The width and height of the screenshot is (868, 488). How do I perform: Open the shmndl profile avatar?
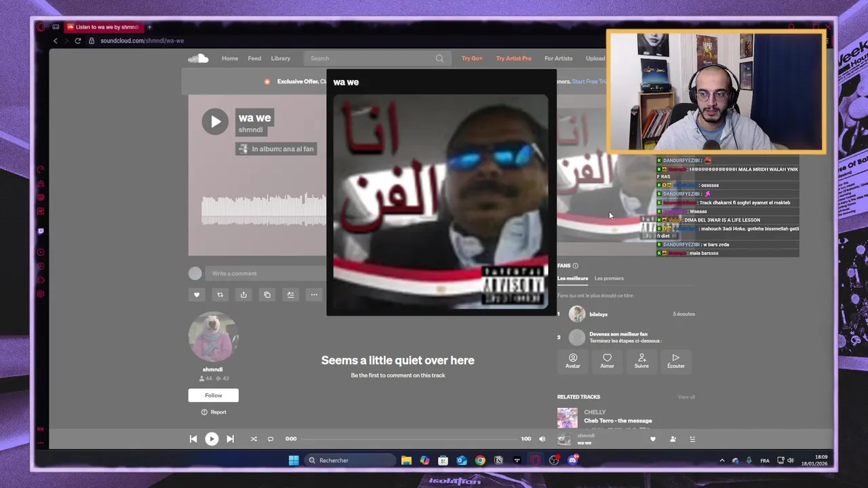pos(213,337)
